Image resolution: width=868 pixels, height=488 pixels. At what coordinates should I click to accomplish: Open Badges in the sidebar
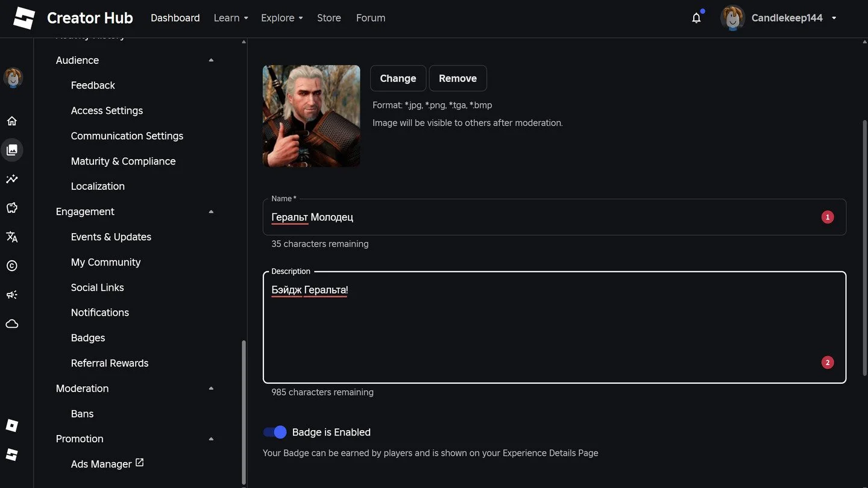point(88,338)
